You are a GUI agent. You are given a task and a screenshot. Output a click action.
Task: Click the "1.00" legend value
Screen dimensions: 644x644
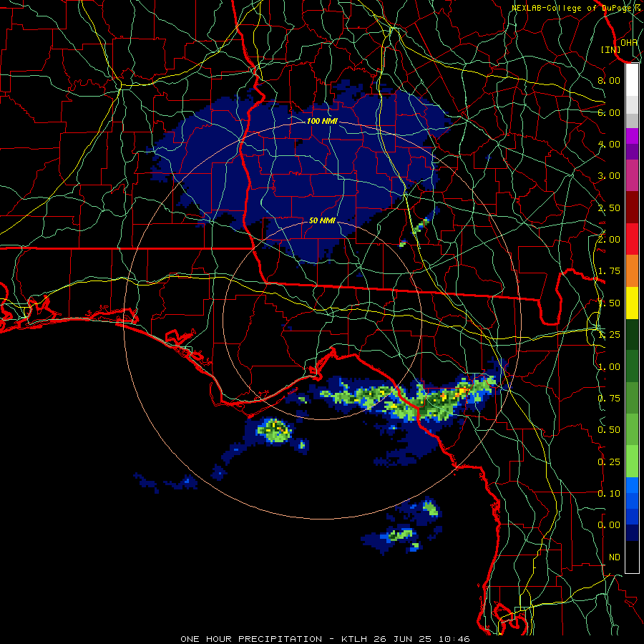pyautogui.click(x=609, y=366)
